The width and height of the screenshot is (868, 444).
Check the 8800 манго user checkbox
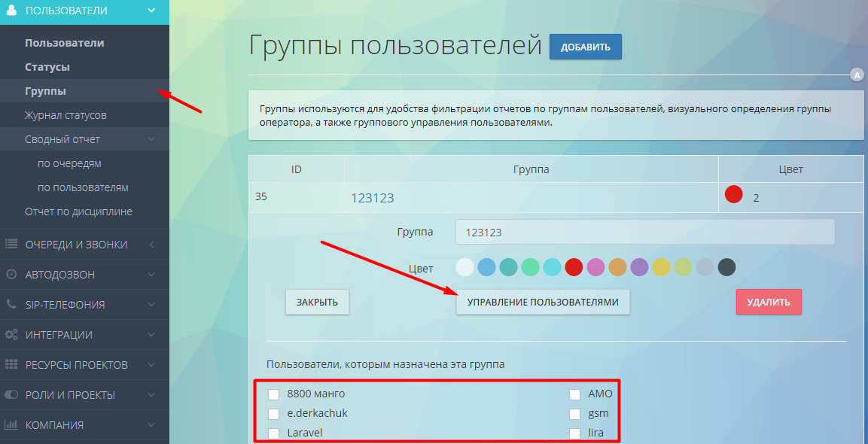coord(274,393)
